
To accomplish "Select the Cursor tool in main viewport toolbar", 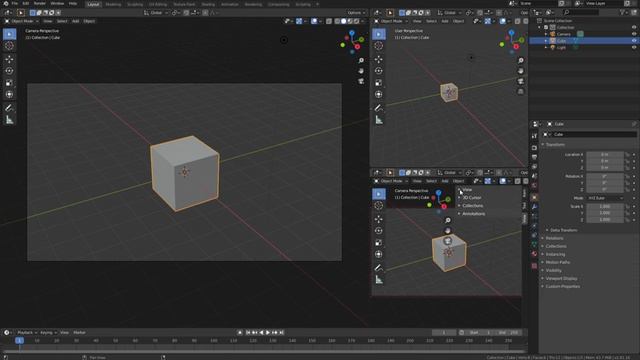I will point(9,46).
